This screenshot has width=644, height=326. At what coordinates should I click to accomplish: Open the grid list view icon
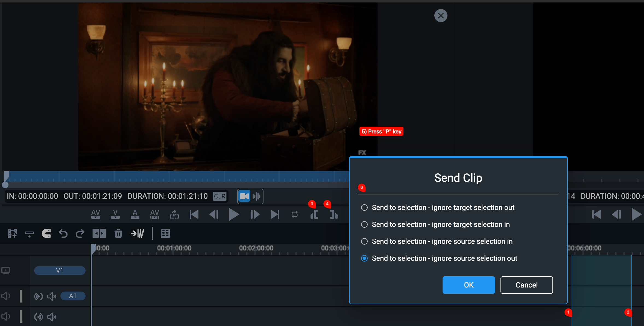pyautogui.click(x=165, y=233)
